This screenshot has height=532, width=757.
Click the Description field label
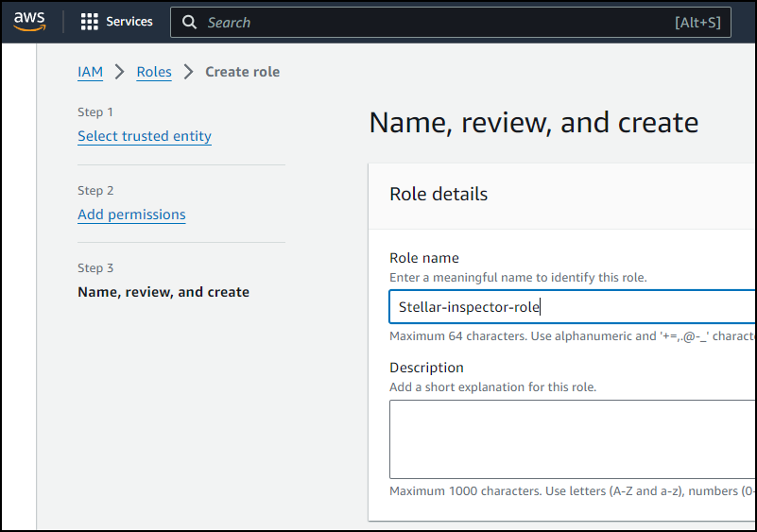point(426,368)
